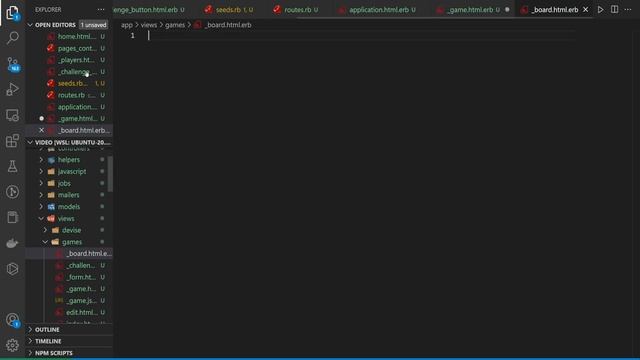Click the Explorer more actions ellipsis
The image size is (640, 360).
(101, 9)
